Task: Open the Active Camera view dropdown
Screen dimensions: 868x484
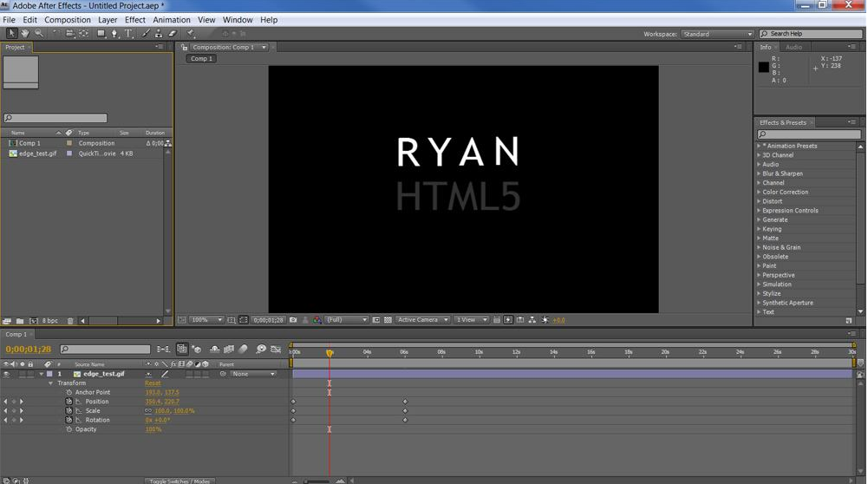Action: click(422, 320)
